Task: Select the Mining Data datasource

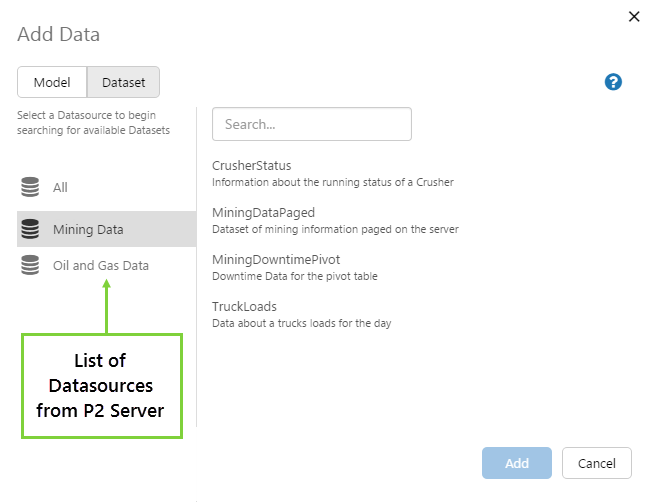Action: tap(88, 229)
